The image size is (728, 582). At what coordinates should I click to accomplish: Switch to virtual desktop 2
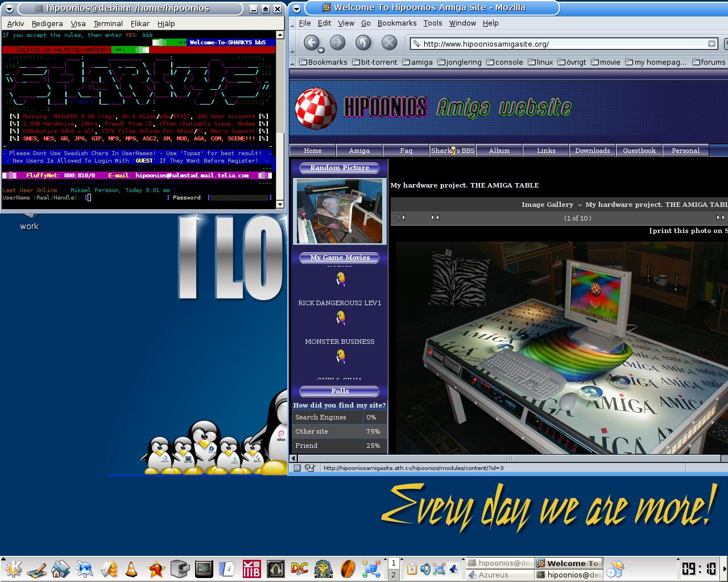click(x=393, y=575)
